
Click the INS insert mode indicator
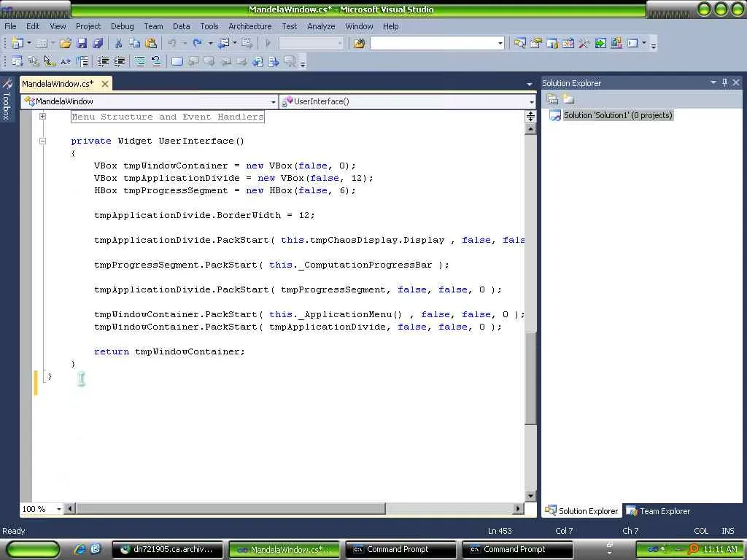tap(727, 531)
